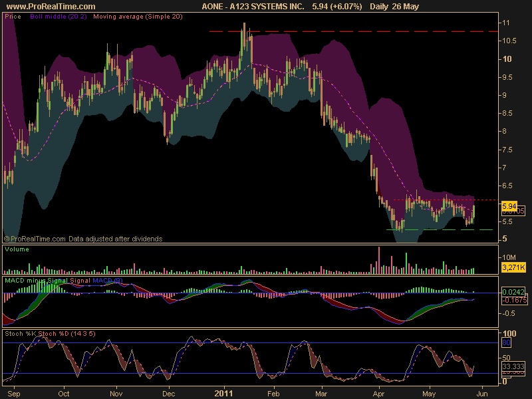The height and width of the screenshot is (399, 532).
Task: Click the Mar label on the time axis
Action: point(321,394)
